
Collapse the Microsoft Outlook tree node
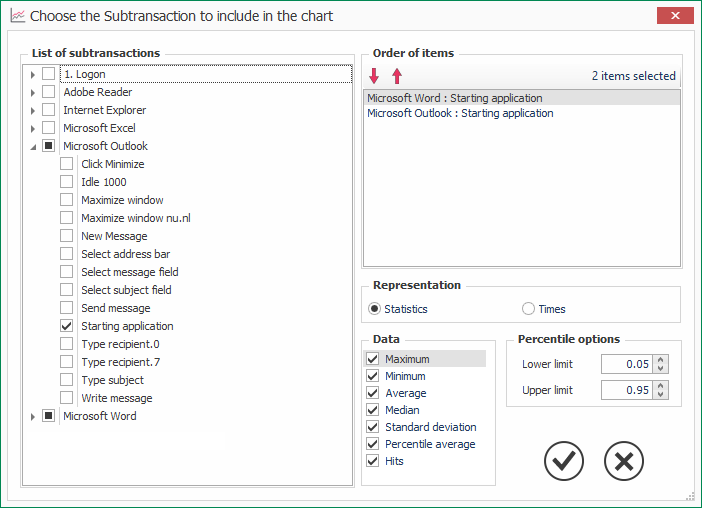(33, 147)
